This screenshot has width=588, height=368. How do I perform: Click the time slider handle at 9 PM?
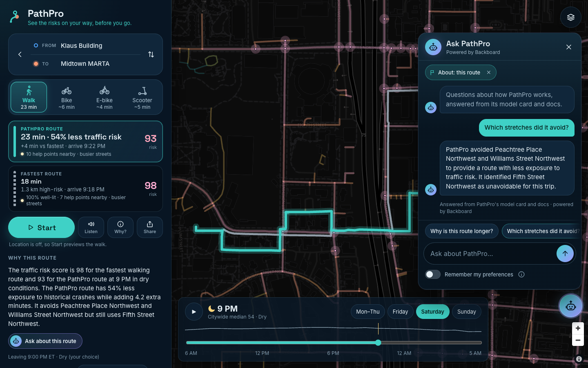click(378, 343)
